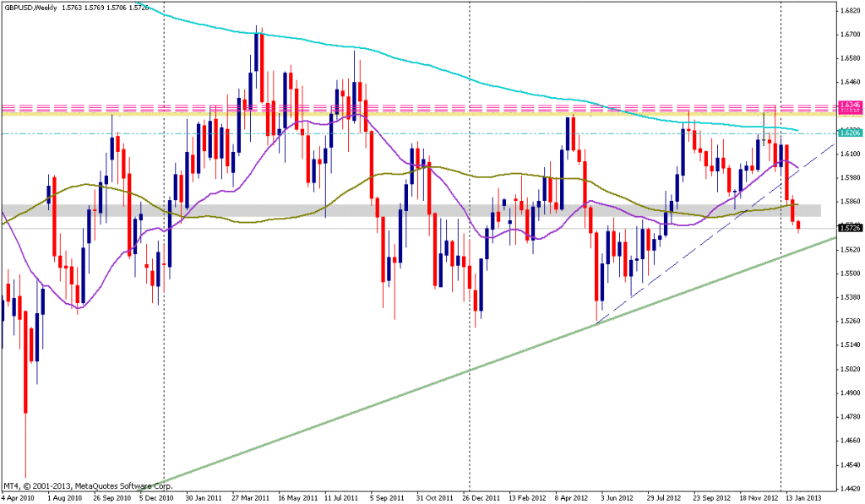
Task: Select the latest red candle at far right
Action: coord(798,223)
